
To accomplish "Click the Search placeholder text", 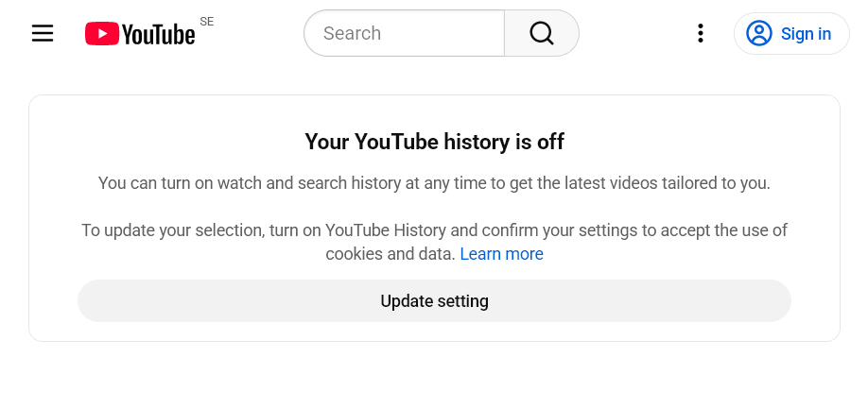I will (x=352, y=33).
